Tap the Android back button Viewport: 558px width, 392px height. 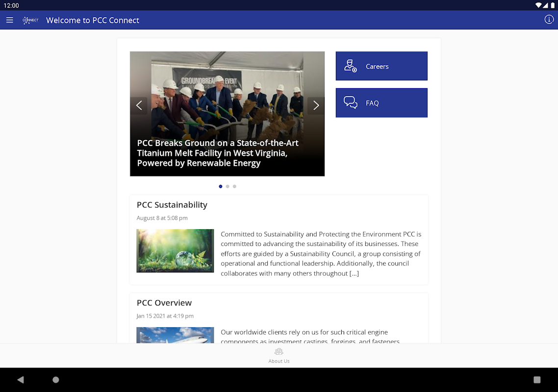(x=21, y=380)
